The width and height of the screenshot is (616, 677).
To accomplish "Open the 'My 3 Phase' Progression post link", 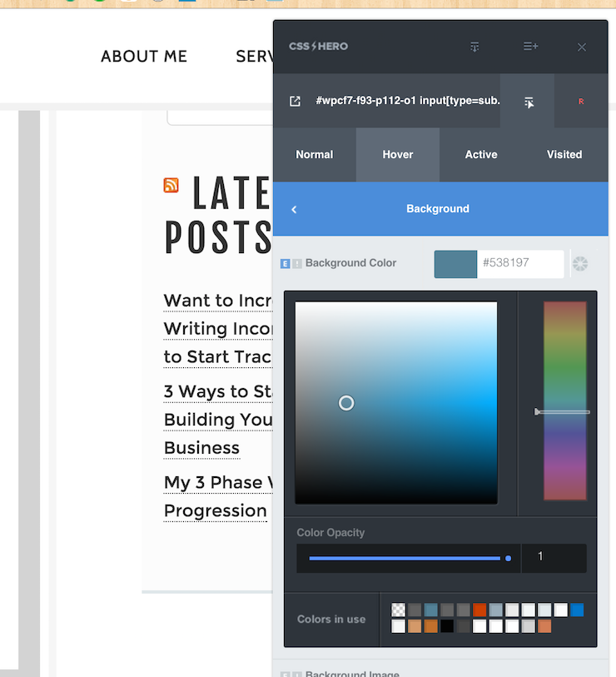I will point(218,496).
